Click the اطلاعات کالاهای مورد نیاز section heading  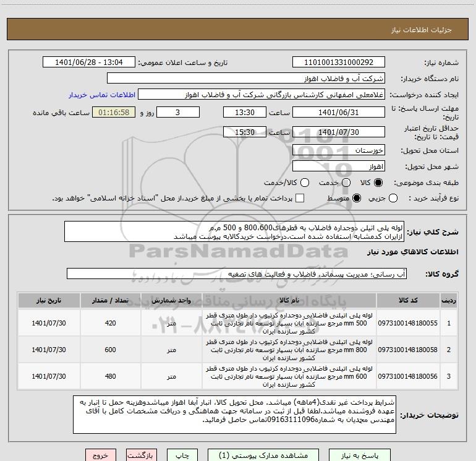pyautogui.click(x=412, y=252)
